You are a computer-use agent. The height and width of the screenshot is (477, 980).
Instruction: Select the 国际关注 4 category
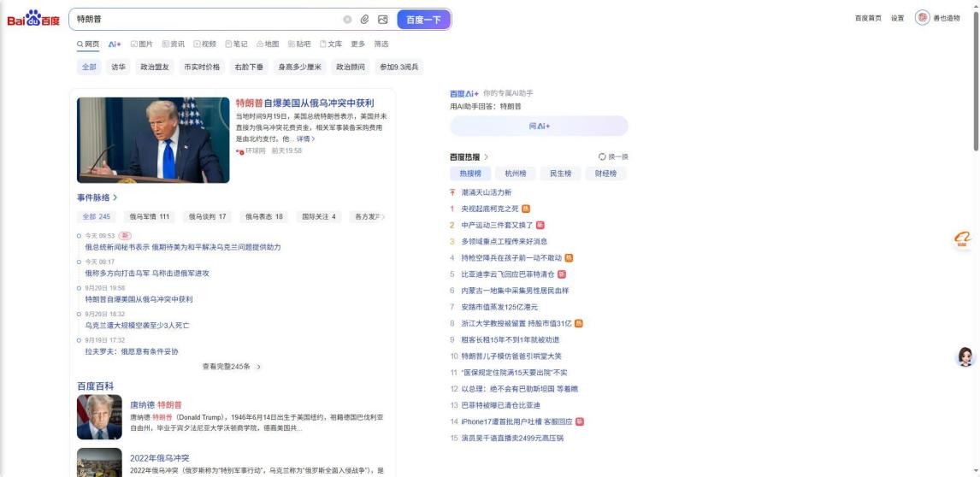(x=319, y=217)
